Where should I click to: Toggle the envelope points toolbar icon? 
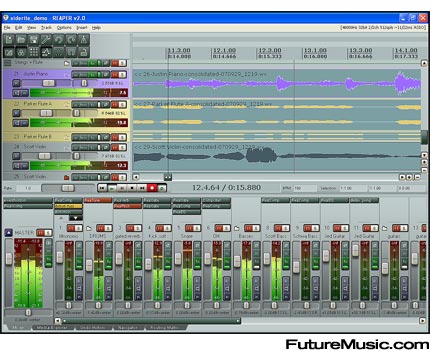pos(46,52)
